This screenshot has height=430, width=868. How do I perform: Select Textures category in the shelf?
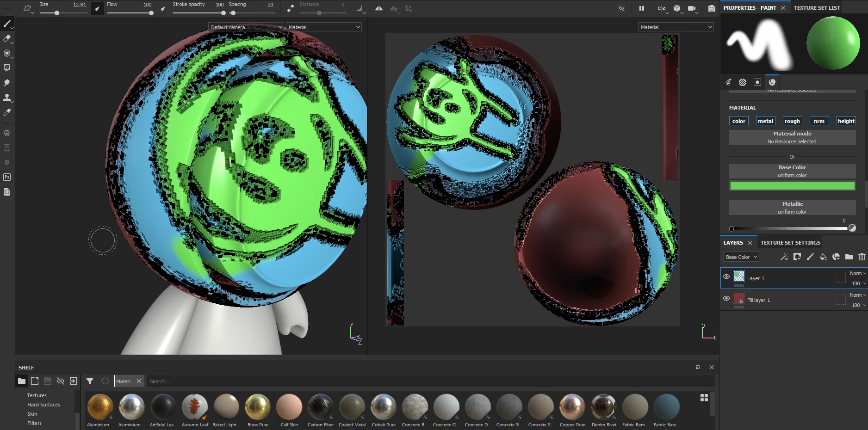[x=37, y=395]
